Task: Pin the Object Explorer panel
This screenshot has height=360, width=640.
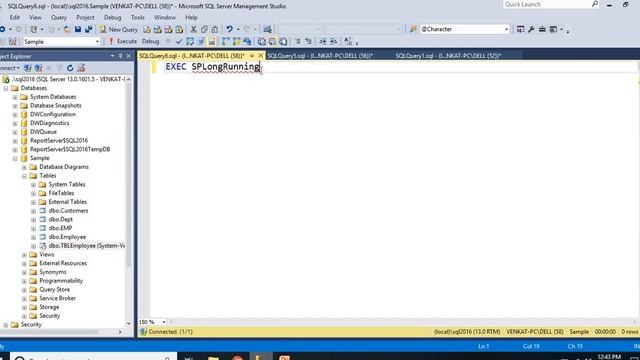Action: click(120, 56)
